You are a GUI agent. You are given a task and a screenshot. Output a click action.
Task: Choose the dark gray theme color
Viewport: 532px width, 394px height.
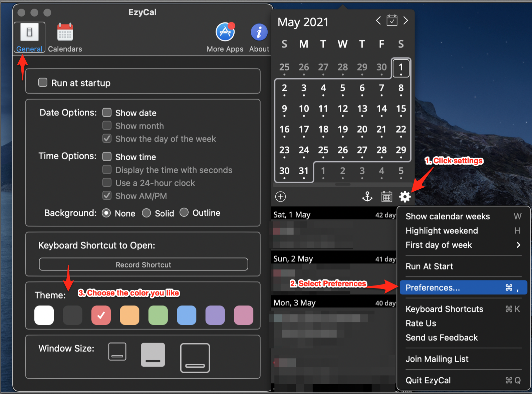click(x=72, y=315)
